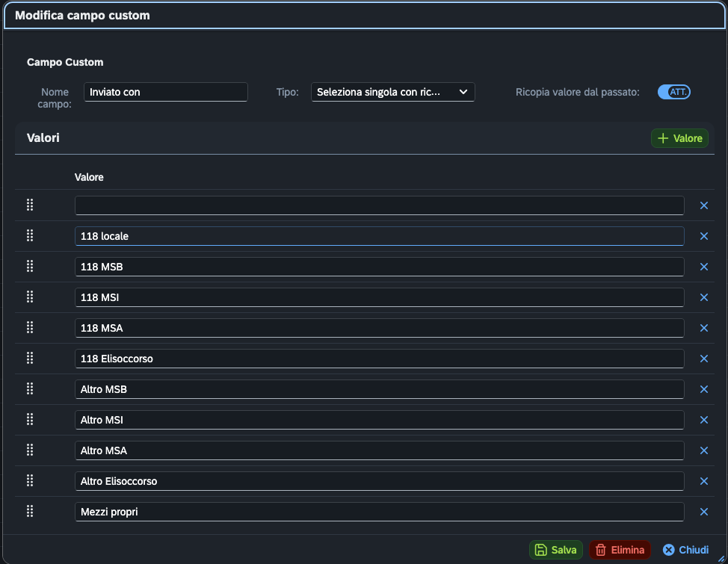
Task: Focus the empty first Valore field
Action: tap(379, 205)
